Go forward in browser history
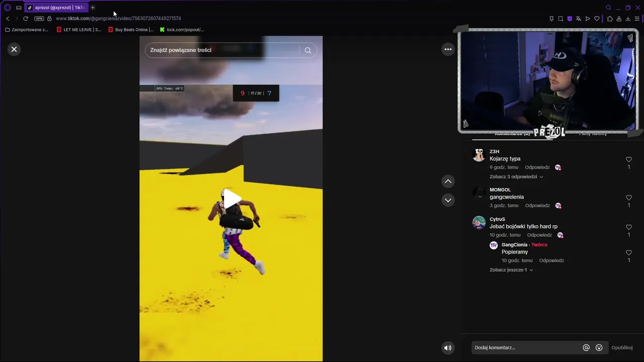This screenshot has height=362, width=644. point(16,19)
